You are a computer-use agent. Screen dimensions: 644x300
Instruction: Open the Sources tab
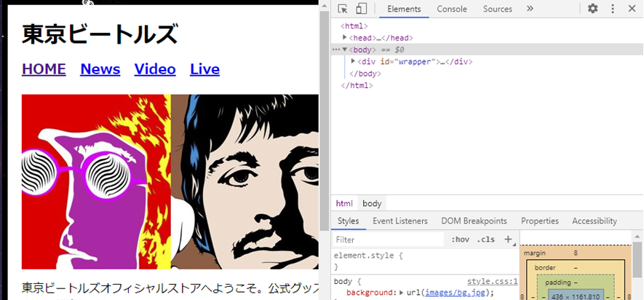498,9
